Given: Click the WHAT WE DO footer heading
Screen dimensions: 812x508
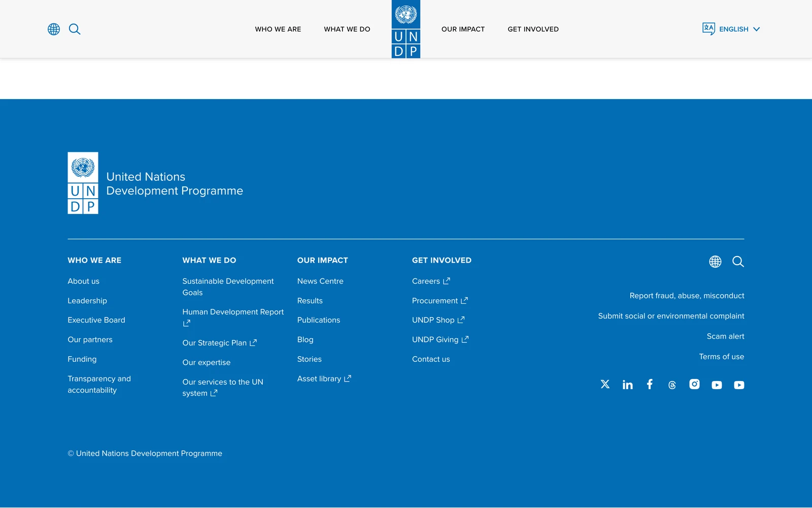Looking at the screenshot, I should point(209,260).
